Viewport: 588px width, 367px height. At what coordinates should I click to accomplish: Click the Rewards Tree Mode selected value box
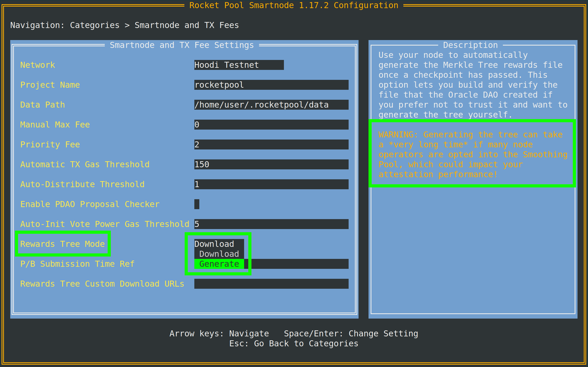pos(219,244)
